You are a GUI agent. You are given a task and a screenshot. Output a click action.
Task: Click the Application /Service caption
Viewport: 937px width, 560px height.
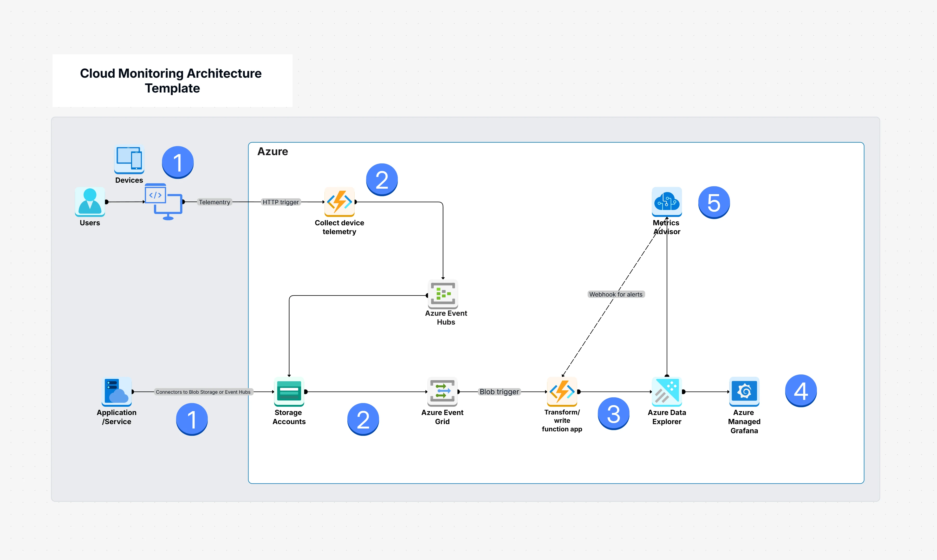pos(117,417)
